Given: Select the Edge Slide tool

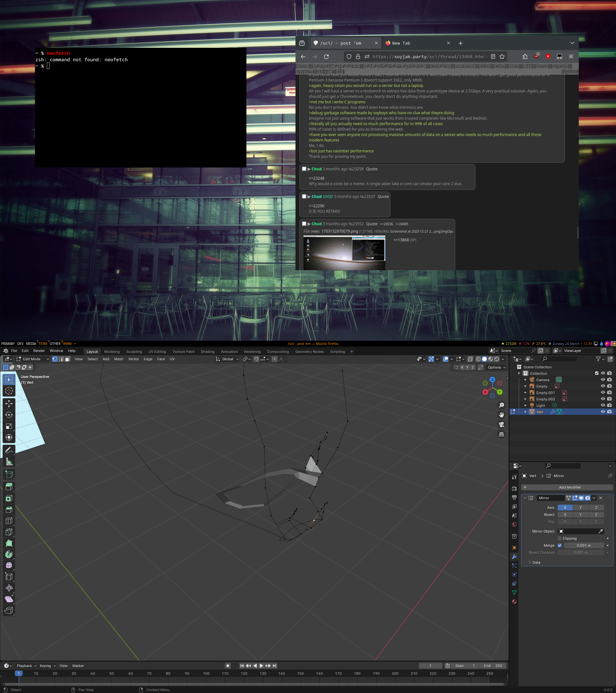Looking at the screenshot, I should (9, 577).
